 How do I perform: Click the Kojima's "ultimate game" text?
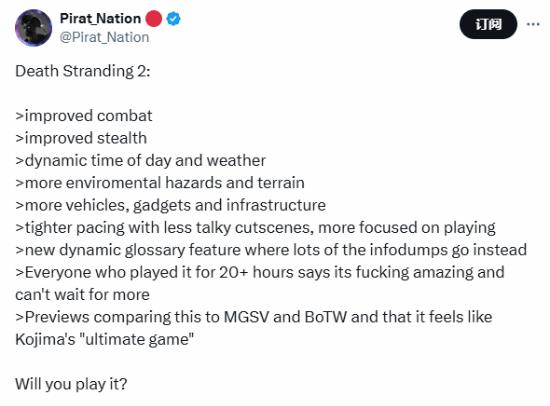click(105, 339)
